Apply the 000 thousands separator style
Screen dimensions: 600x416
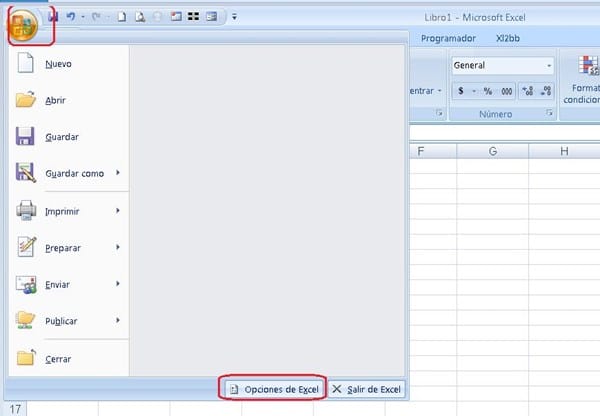[506, 91]
